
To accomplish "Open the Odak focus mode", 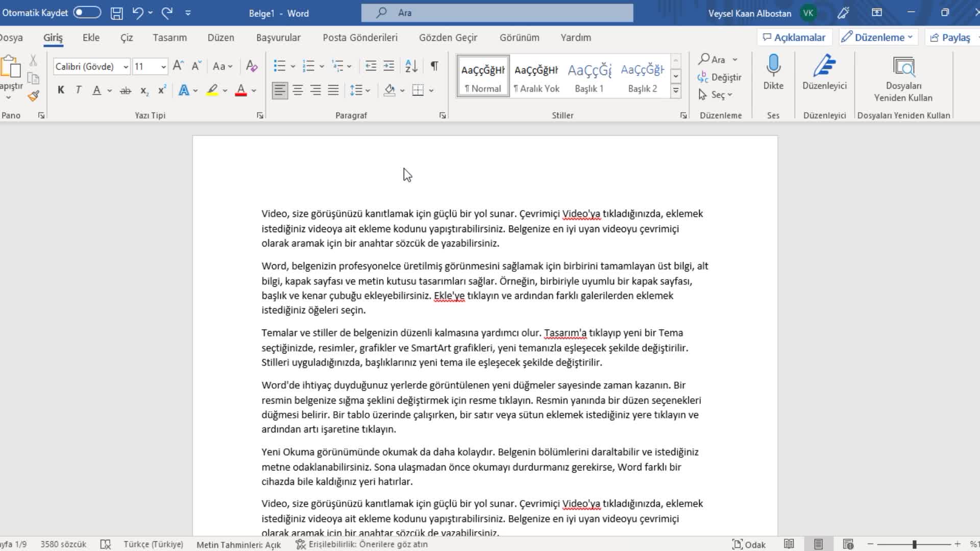I will click(749, 544).
